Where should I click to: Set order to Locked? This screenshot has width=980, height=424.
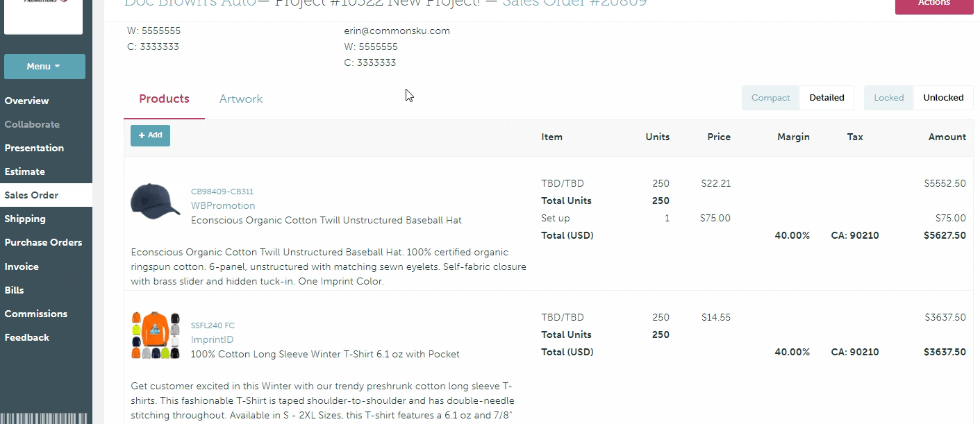coord(888,98)
